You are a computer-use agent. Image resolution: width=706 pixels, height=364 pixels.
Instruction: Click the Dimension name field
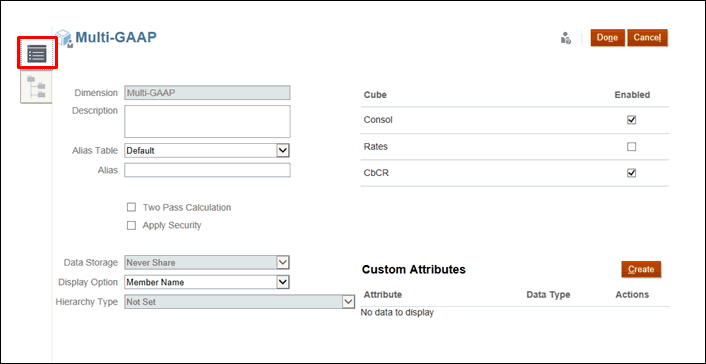tap(207, 93)
